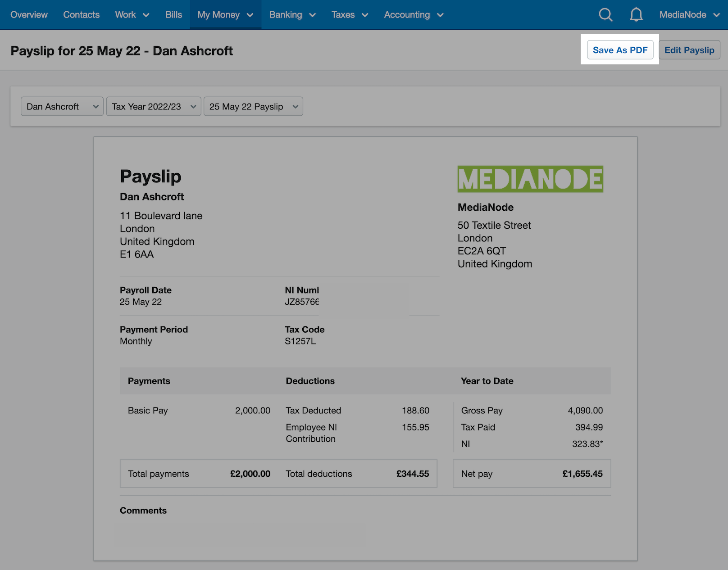The height and width of the screenshot is (570, 728).
Task: Click the Payment Period label
Action: coord(154,330)
